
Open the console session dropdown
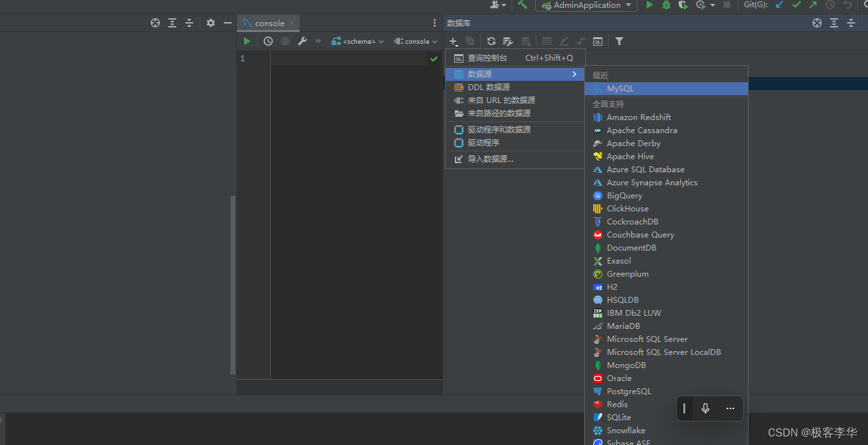416,41
